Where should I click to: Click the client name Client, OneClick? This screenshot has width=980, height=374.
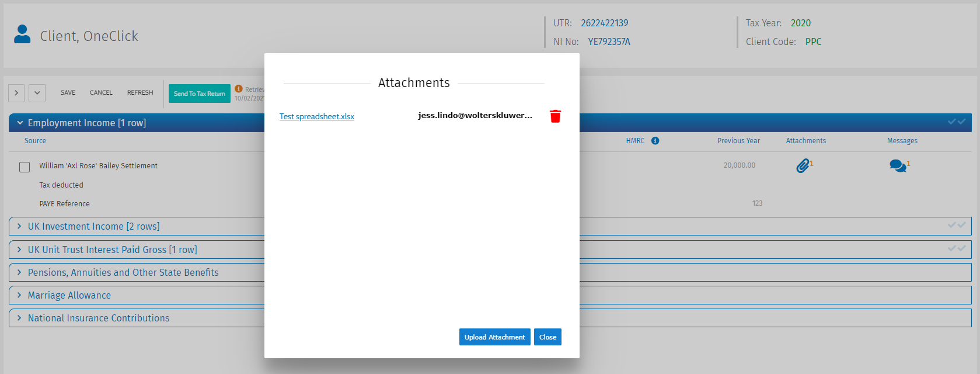coord(89,36)
